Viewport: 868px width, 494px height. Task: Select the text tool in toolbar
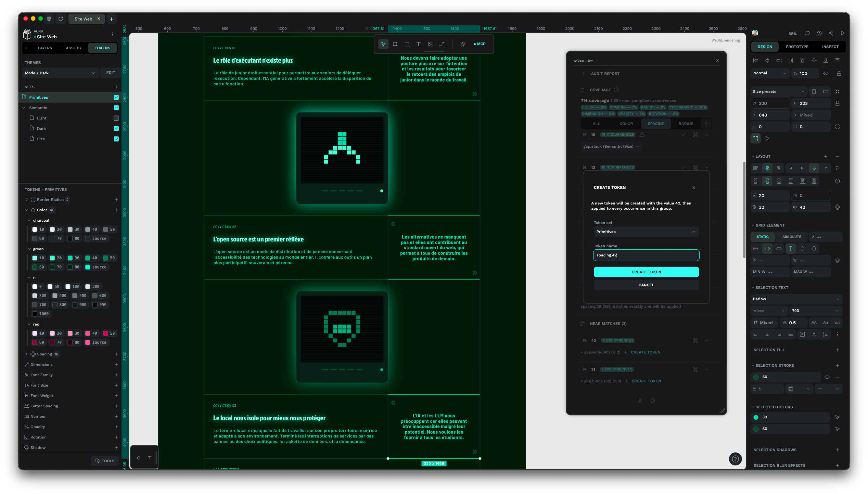click(x=418, y=44)
